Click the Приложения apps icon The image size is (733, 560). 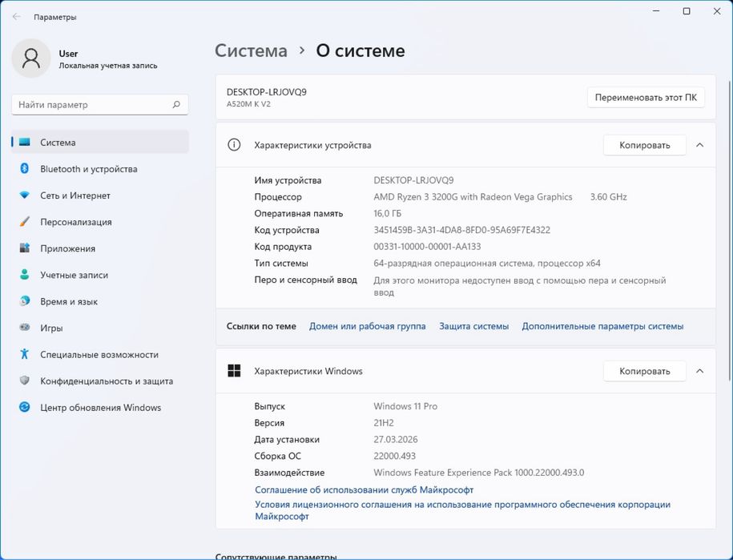(24, 248)
